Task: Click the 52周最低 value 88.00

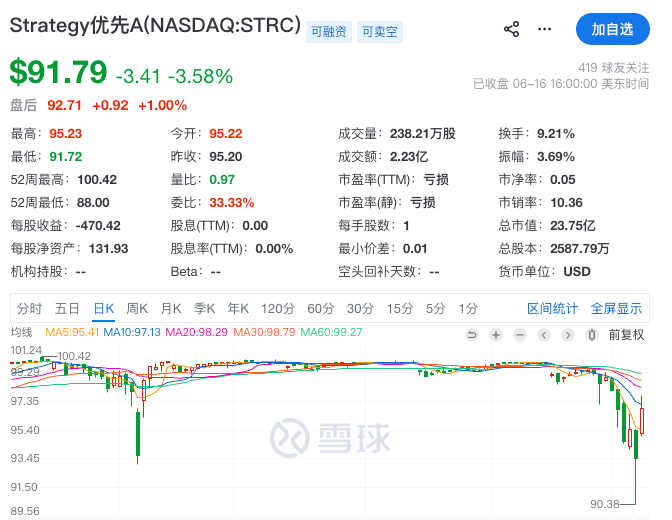Action: 93,203
